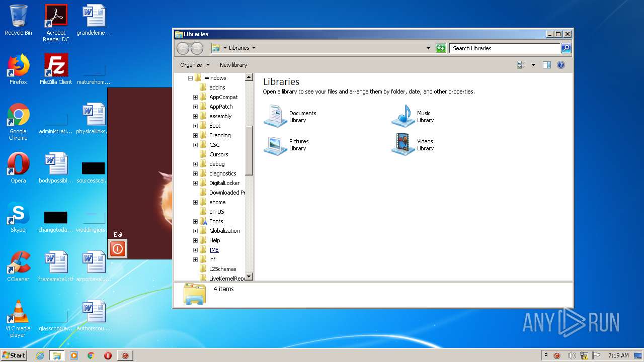Open the address bar history dropdown
The width and height of the screenshot is (644, 362).
pos(428,48)
